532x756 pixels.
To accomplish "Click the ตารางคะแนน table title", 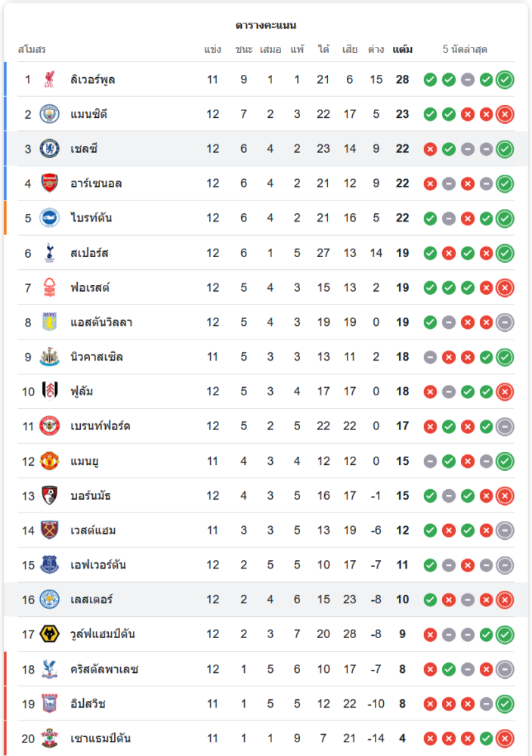I will [266, 25].
